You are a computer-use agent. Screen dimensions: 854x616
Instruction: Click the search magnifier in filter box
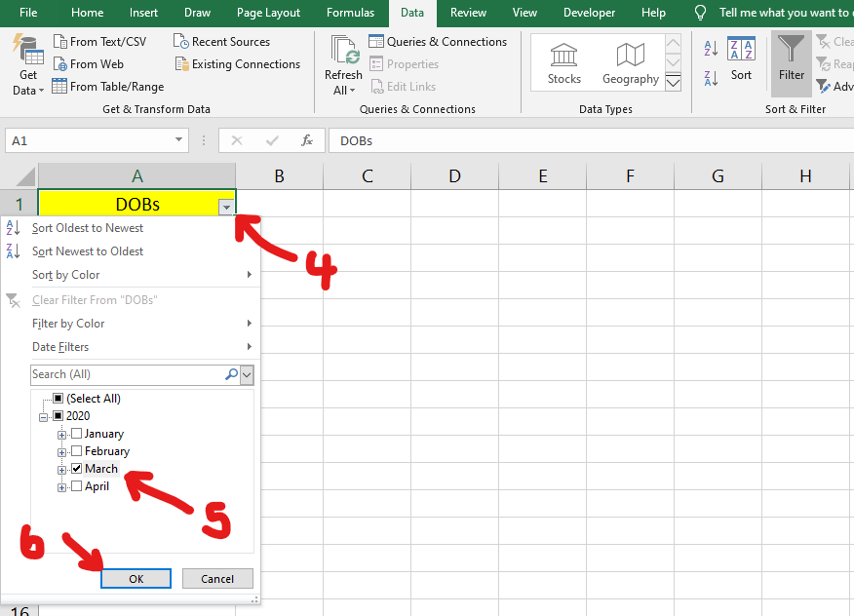[231, 374]
